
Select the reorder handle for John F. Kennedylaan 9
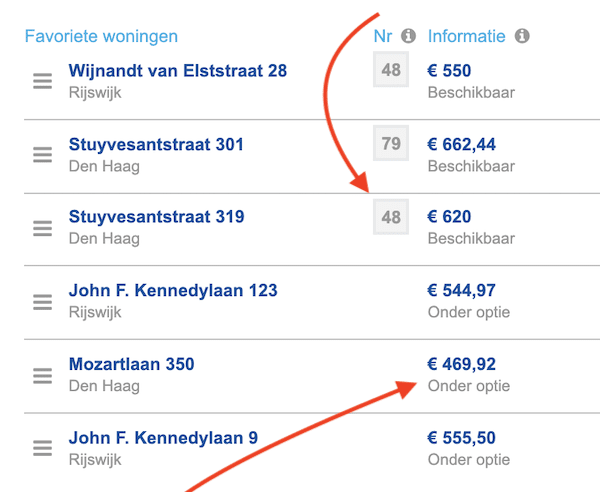click(42, 448)
